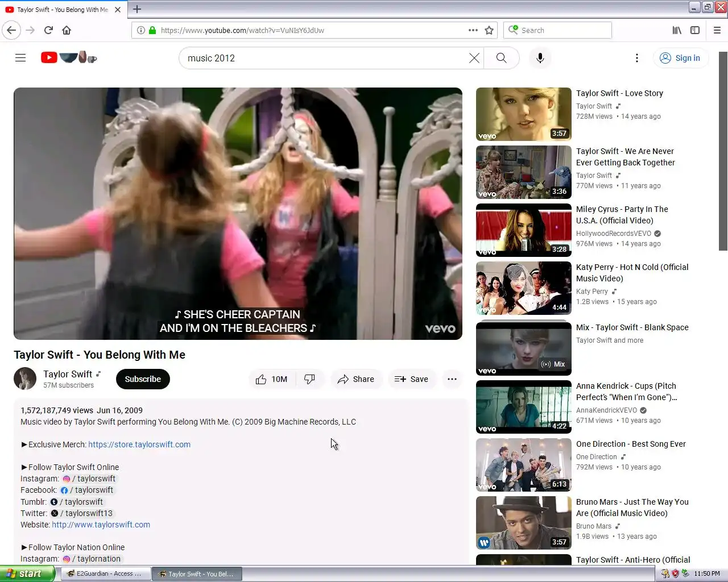This screenshot has height=582, width=728.
Task: Open store.taylorswift.com merch link
Action: click(x=139, y=444)
